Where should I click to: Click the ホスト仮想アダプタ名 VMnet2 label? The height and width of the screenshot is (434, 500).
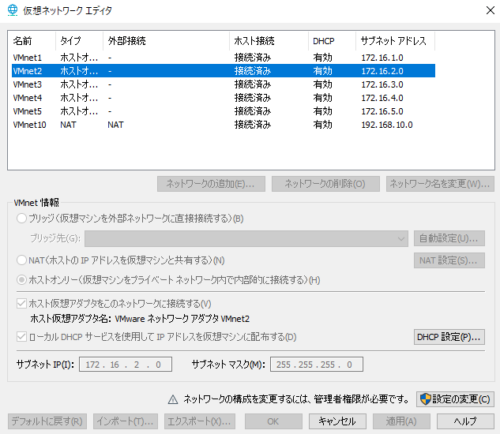tap(140, 319)
